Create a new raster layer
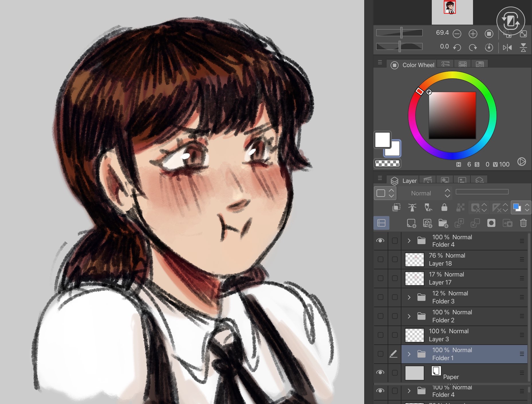532x404 pixels. pyautogui.click(x=411, y=223)
